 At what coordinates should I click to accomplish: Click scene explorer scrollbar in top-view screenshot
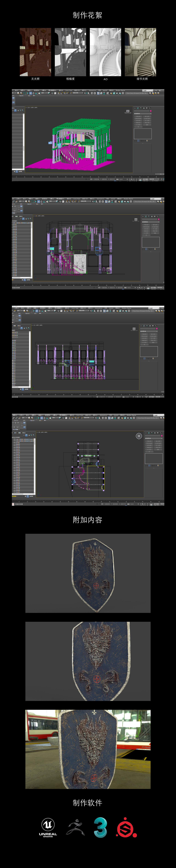(x=35, y=466)
